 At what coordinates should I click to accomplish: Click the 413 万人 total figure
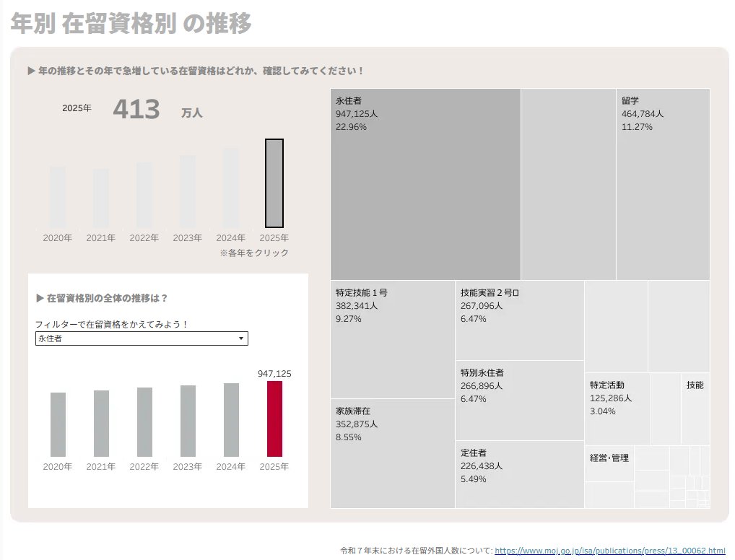(x=157, y=109)
